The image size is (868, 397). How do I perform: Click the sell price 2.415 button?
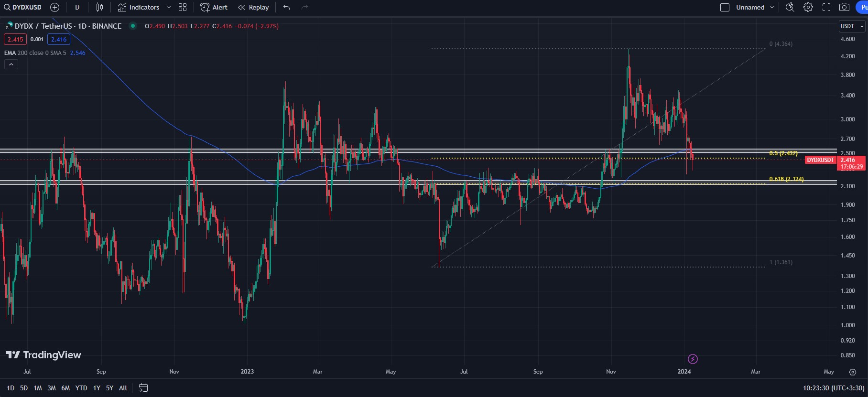[x=15, y=39]
